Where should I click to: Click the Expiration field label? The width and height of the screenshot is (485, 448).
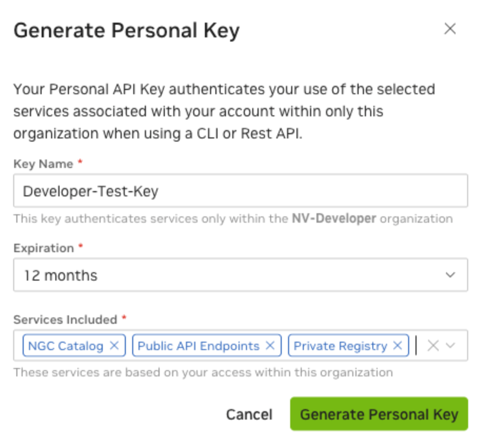[44, 248]
